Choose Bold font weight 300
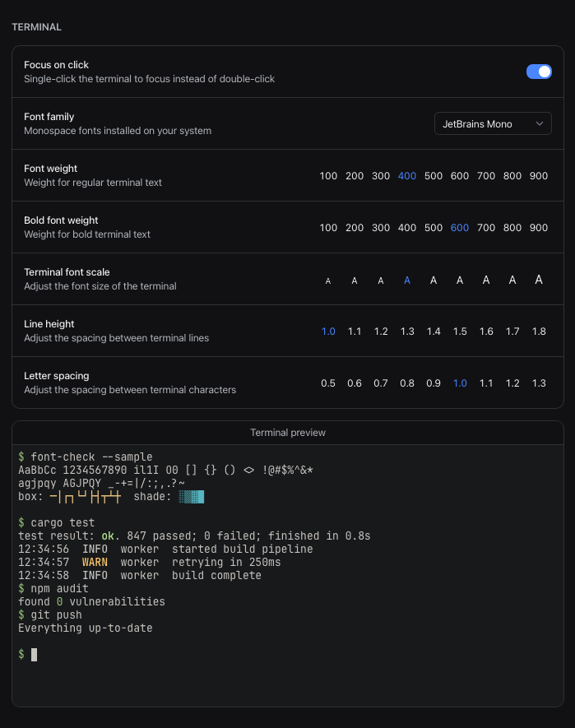 pos(381,228)
